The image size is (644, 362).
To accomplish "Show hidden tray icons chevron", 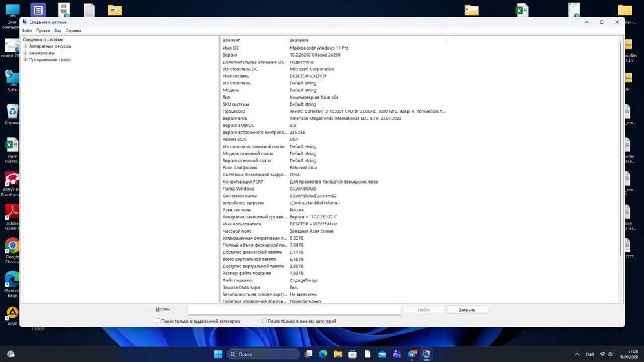I will point(577,354).
